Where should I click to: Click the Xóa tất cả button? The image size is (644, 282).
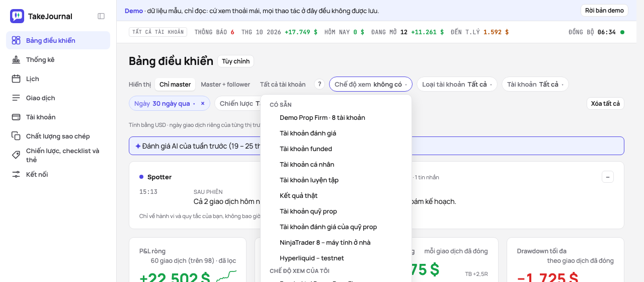point(605,103)
